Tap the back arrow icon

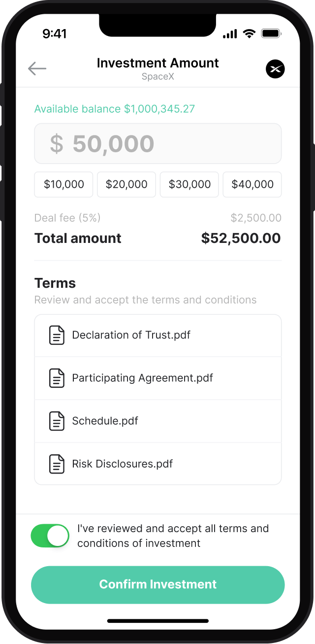(37, 68)
